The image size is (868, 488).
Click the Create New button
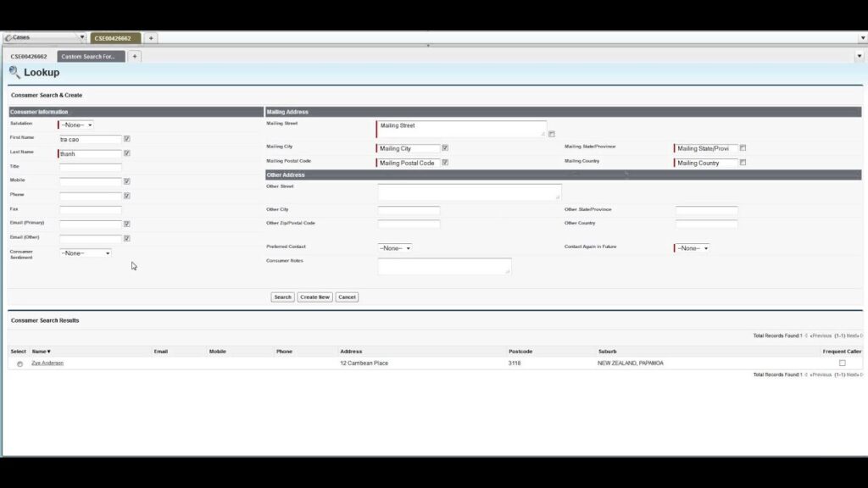314,297
